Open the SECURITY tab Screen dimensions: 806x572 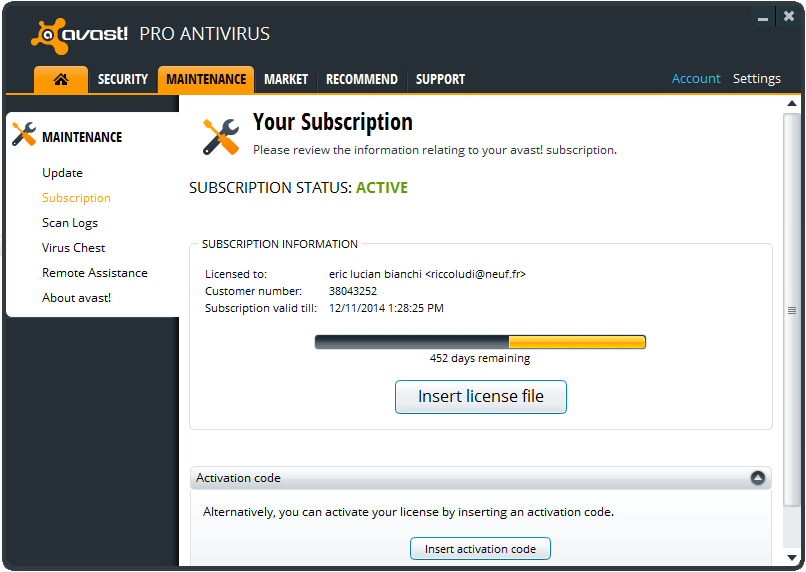[x=123, y=80]
